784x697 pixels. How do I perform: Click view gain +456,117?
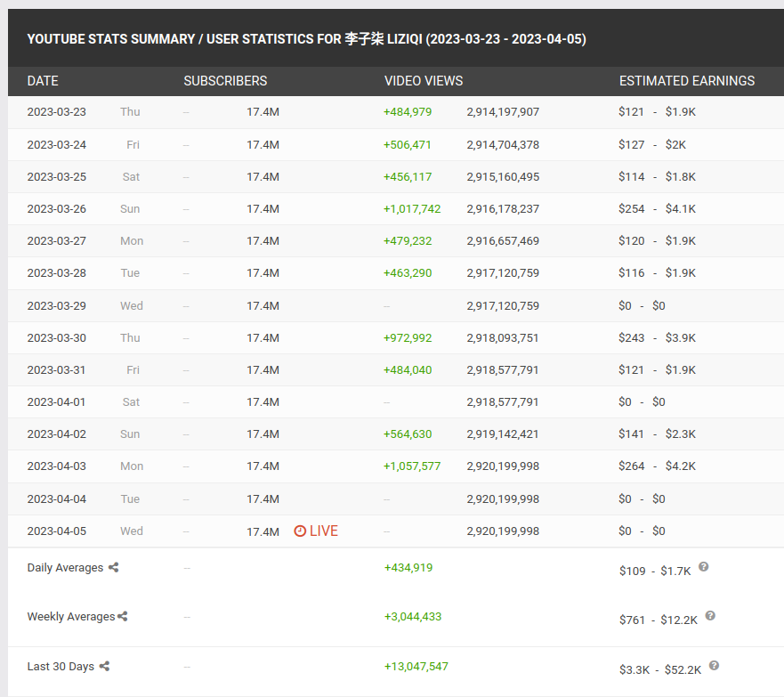(408, 177)
